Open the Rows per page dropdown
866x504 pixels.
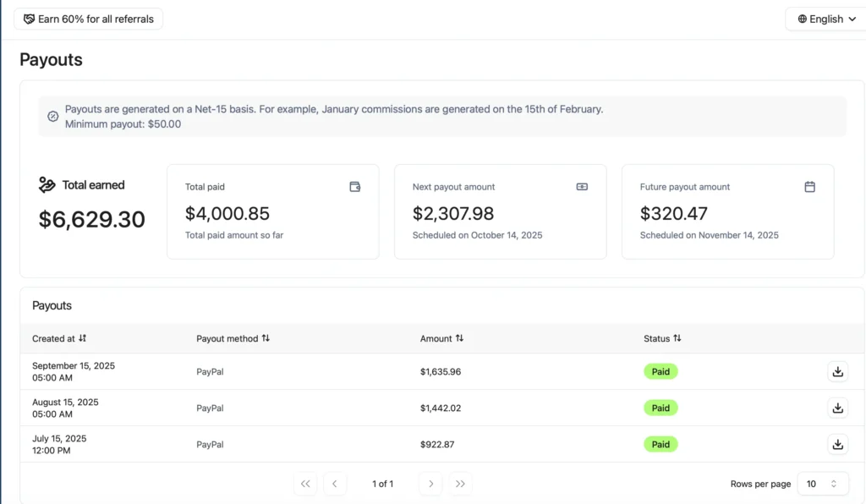(x=822, y=484)
